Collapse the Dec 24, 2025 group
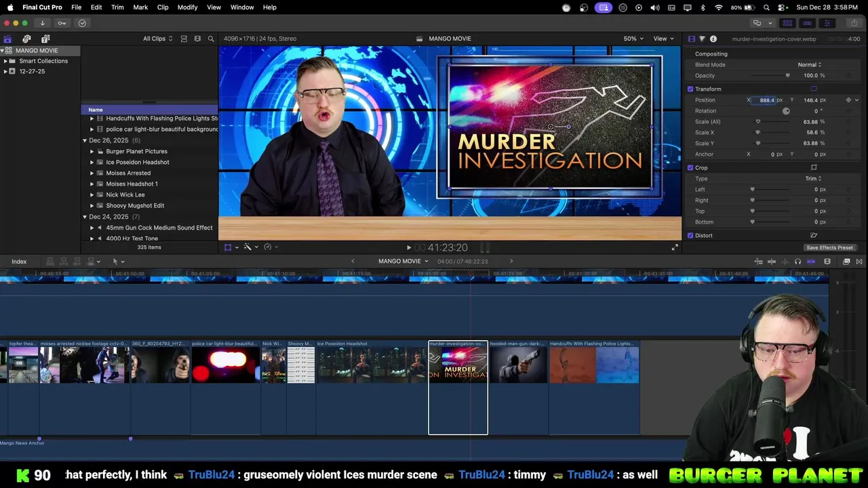Screen dimensions: 868x488 click(x=85, y=217)
